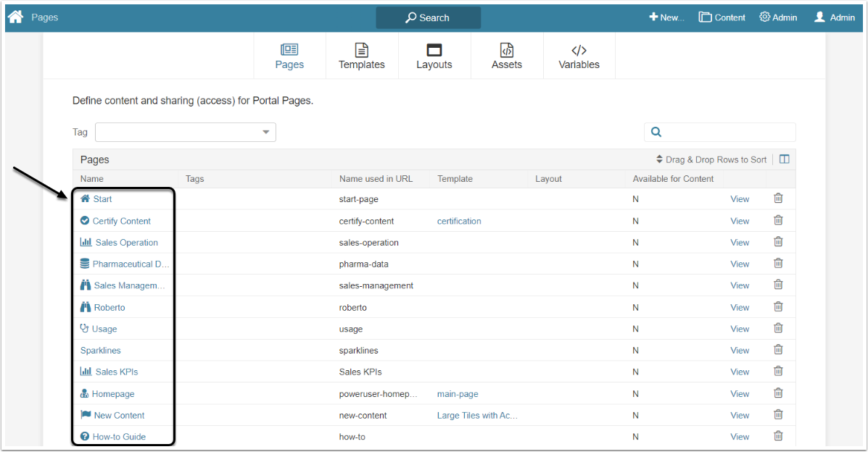
Task: Open the Layouts tab
Action: (x=434, y=56)
